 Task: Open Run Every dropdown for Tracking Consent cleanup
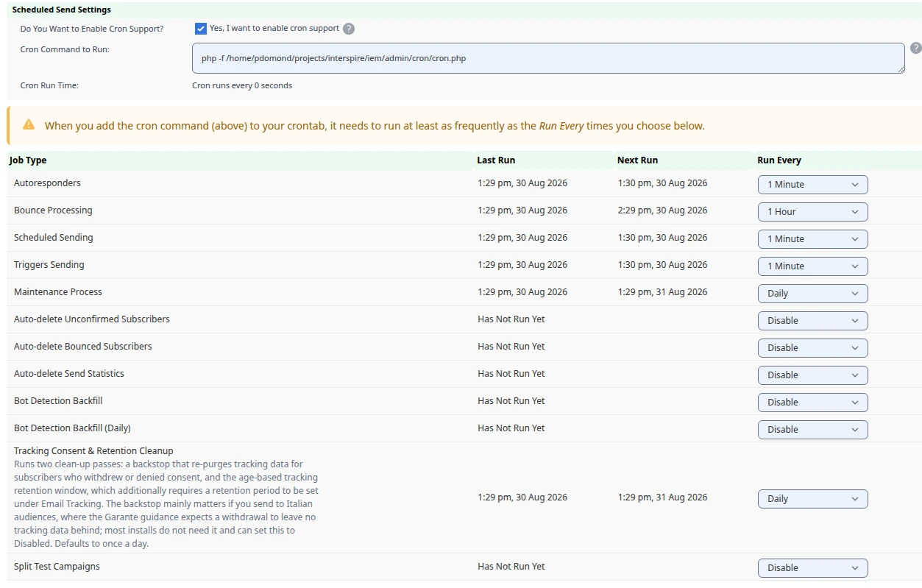pos(812,499)
